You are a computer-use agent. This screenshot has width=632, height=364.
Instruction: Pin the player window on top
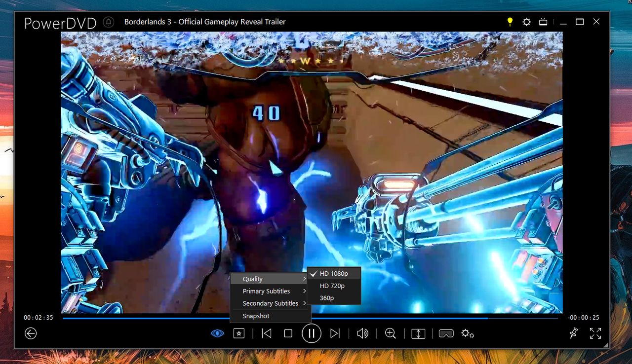(x=573, y=333)
